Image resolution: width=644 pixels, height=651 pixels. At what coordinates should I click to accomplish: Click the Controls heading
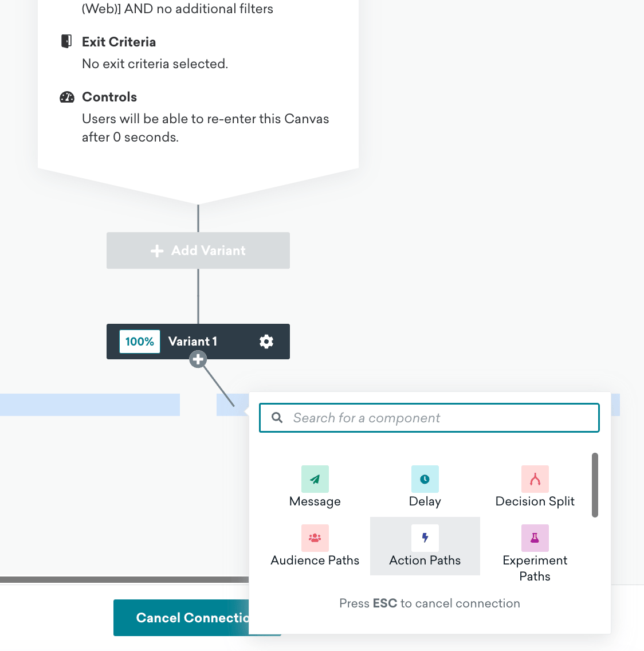[109, 97]
